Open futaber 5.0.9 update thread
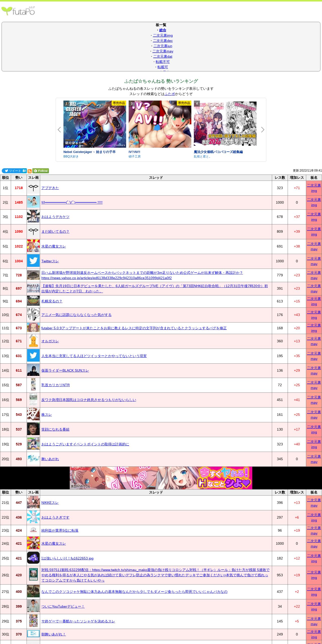 (x=134, y=328)
